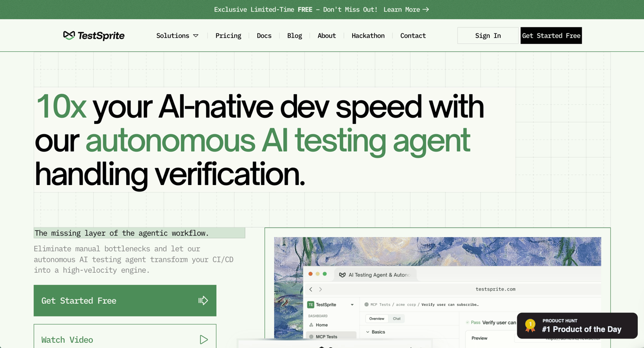Go to Docs in the navbar
Viewport: 644px width, 348px height.
click(x=264, y=36)
